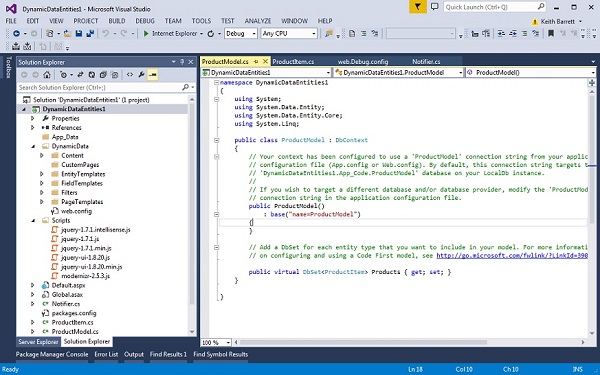Click the bookmark toolbar icon
Screen dimensions: 600x375
tap(551, 34)
